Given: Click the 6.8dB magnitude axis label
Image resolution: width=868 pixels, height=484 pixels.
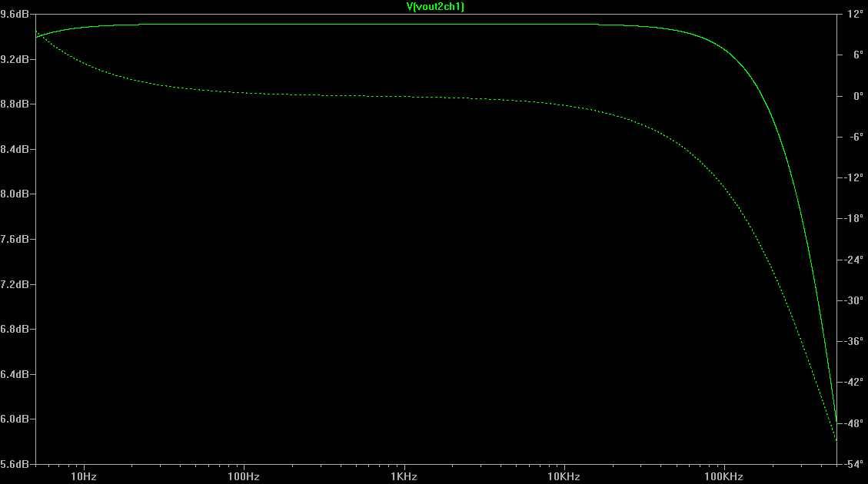Looking at the screenshot, I should pos(15,329).
